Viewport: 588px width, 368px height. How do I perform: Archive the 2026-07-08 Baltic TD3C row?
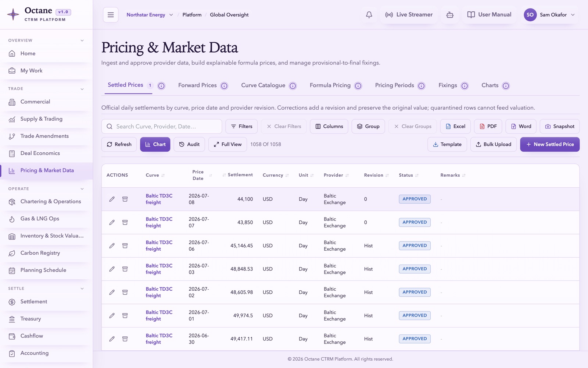[125, 199]
